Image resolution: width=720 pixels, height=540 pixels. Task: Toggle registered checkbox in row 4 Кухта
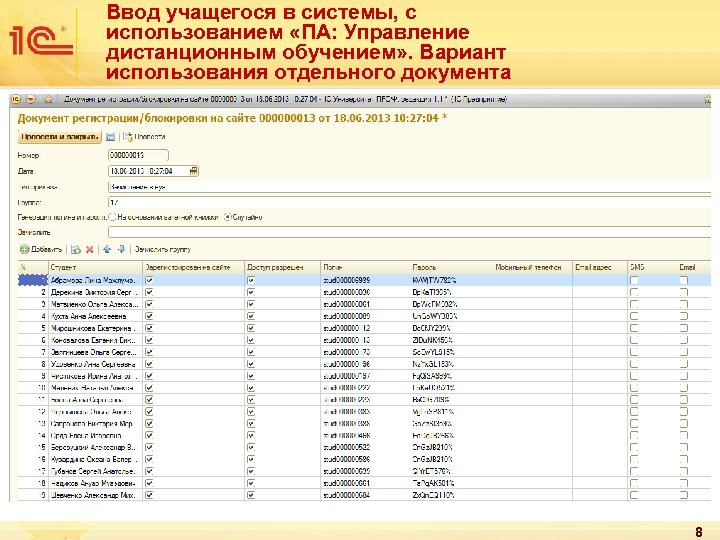(149, 316)
